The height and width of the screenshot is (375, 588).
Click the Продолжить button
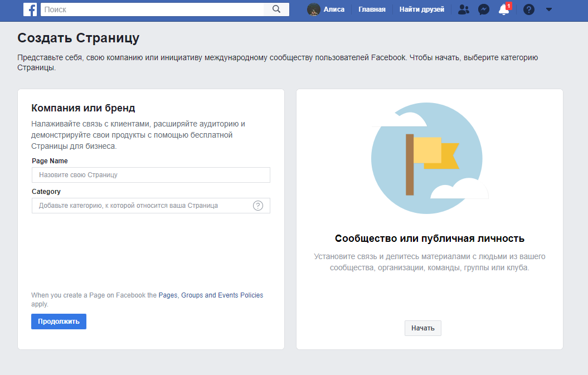(59, 322)
